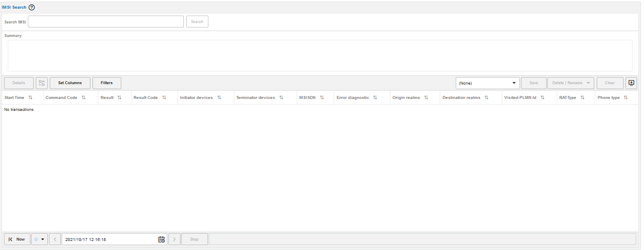Sort by Start Time column arrows
Viewport: 644px width, 250px height.
(x=30, y=98)
